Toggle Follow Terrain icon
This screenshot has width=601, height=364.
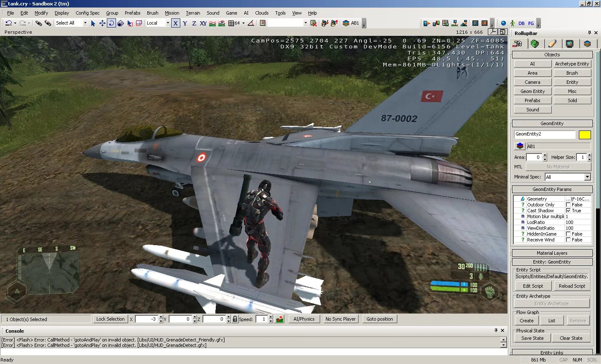click(x=212, y=23)
